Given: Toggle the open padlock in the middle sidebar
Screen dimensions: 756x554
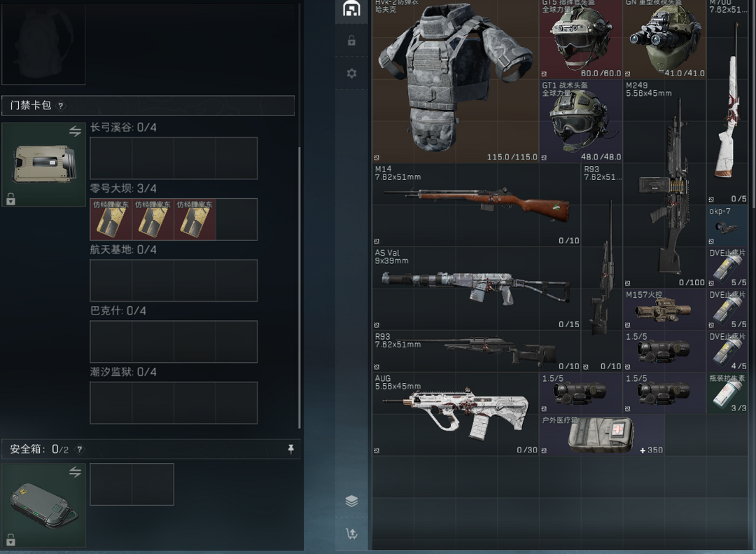Looking at the screenshot, I should point(351,41).
